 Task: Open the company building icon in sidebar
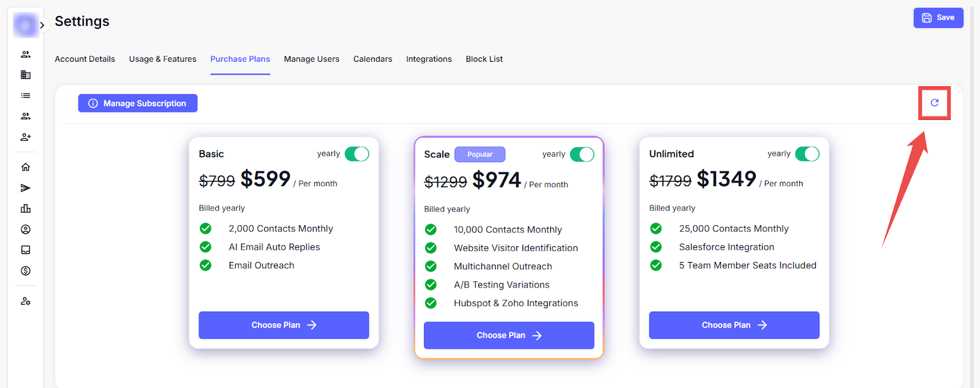pos(26,75)
